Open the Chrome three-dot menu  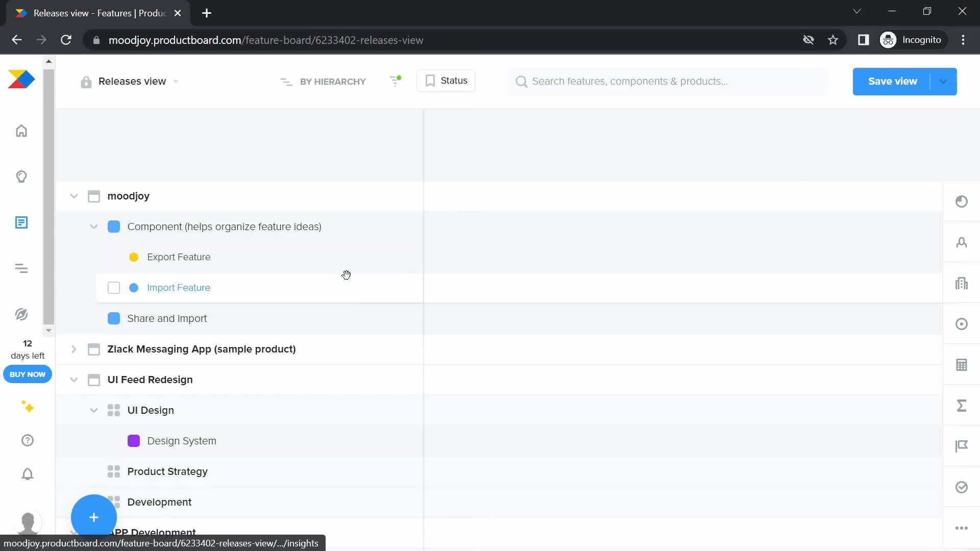[x=963, y=40]
